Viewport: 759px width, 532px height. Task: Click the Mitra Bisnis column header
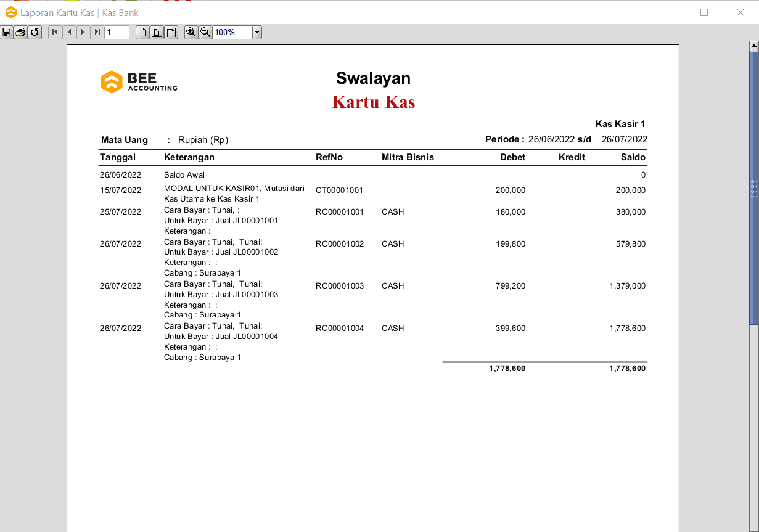tap(408, 157)
